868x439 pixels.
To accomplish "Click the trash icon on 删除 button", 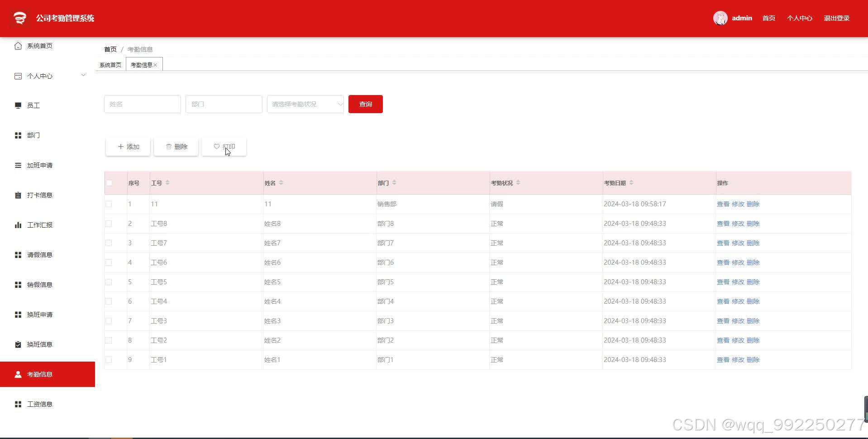I will click(169, 147).
